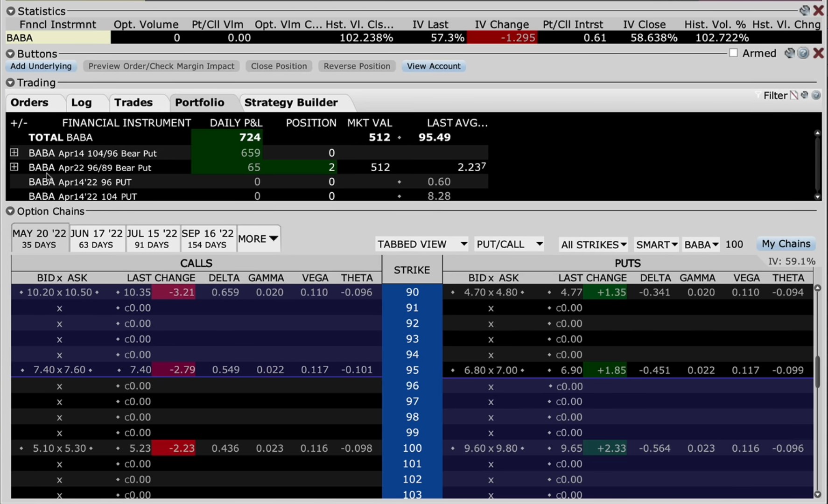828x504 pixels.
Task: Click call bid/ask 10.20 x 10.50
Action: pyautogui.click(x=59, y=292)
